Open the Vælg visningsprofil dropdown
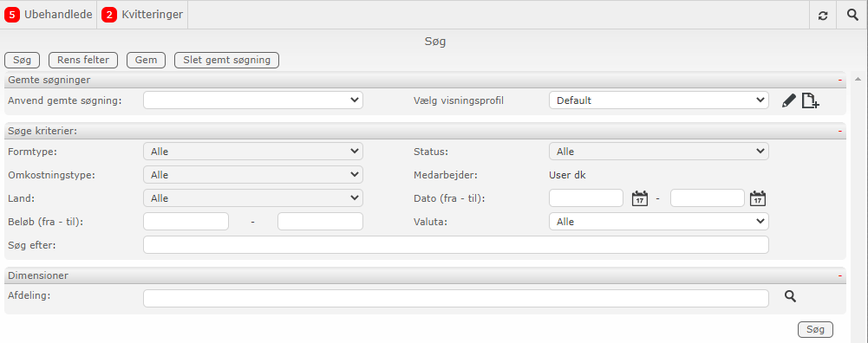 tap(659, 100)
